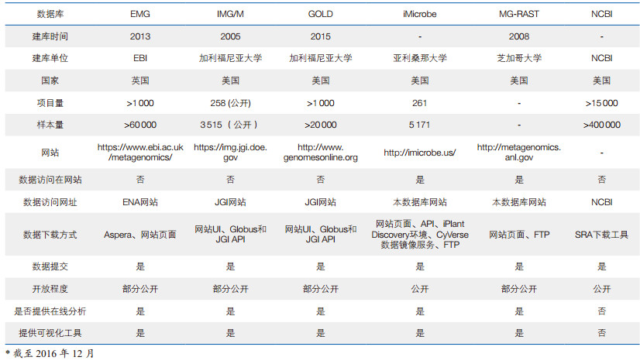
Task: Select the 2015 founding year cell
Action: 321,36
